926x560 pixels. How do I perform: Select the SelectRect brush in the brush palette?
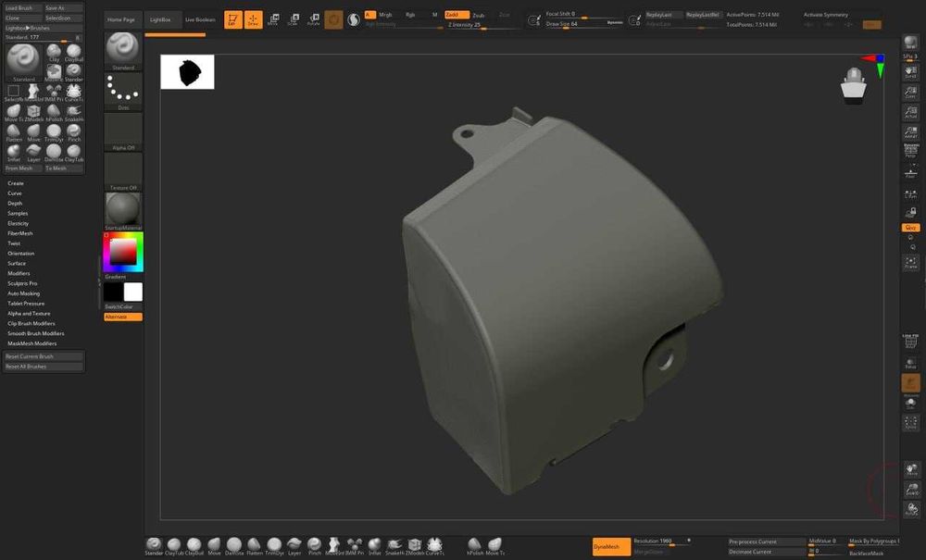(14, 93)
